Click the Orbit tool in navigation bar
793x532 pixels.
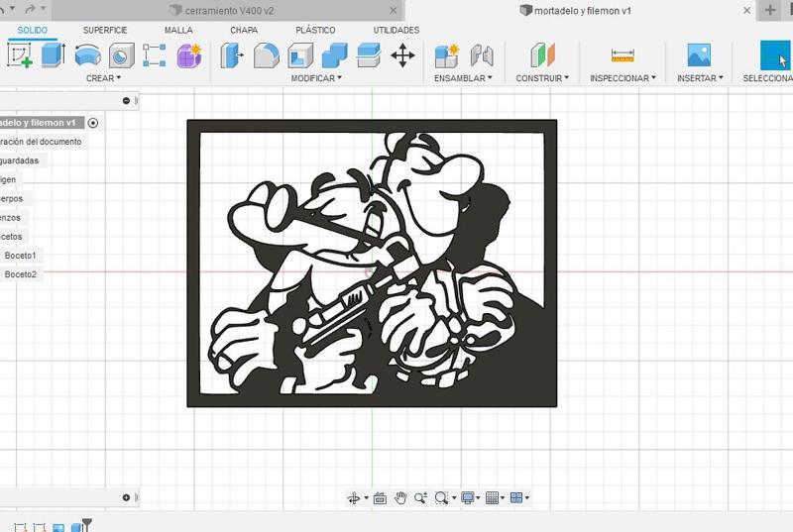click(x=354, y=497)
